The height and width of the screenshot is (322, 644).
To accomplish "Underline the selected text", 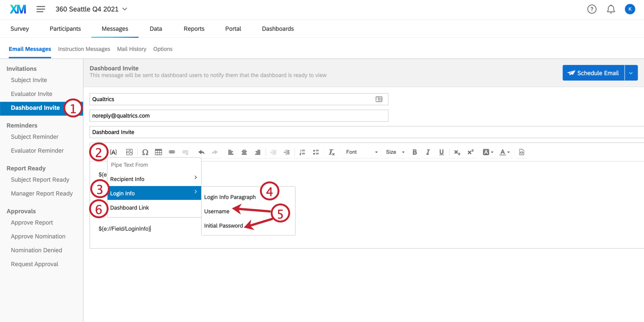I will (441, 152).
